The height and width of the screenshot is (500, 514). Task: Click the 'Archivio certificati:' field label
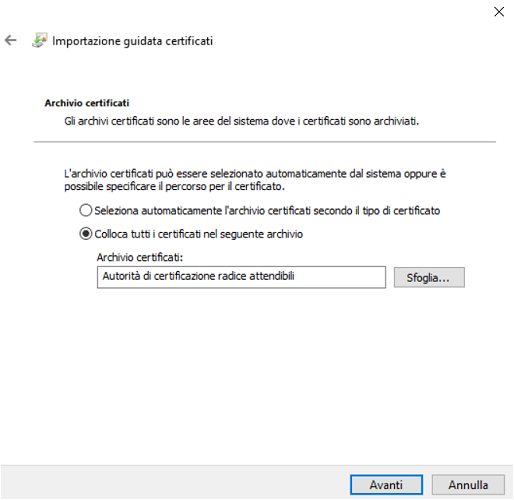point(140,257)
